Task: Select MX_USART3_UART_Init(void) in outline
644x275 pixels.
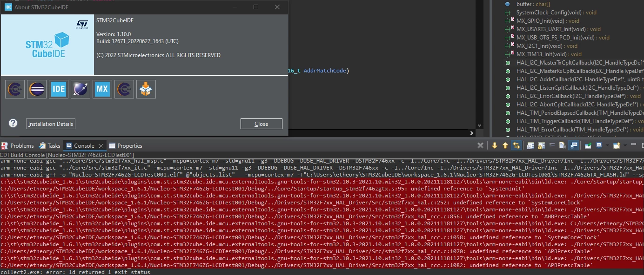Action: [558, 29]
